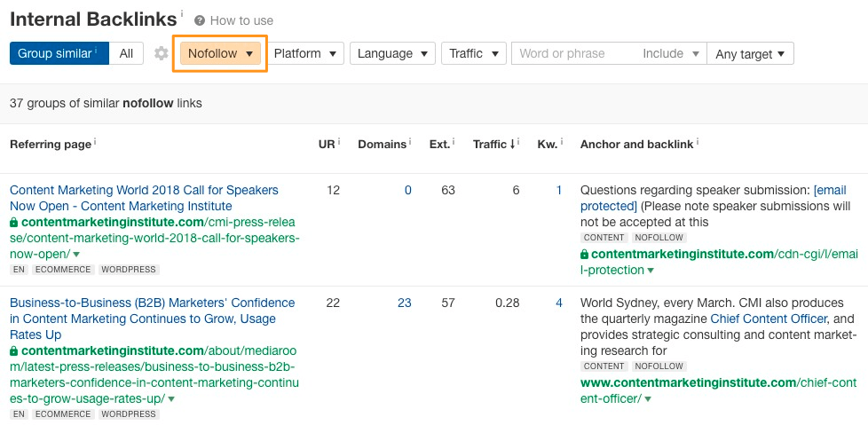Click the Domains value 23 in second row
The width and height of the screenshot is (868, 425).
[x=405, y=303]
